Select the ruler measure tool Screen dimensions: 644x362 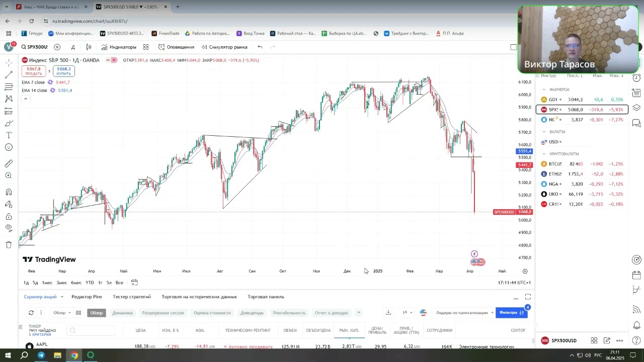9,163
